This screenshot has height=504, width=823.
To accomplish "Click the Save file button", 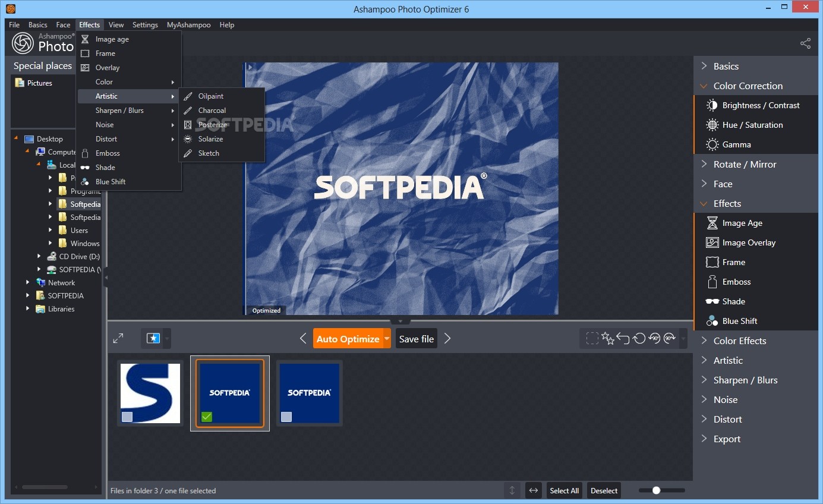I will 416,338.
